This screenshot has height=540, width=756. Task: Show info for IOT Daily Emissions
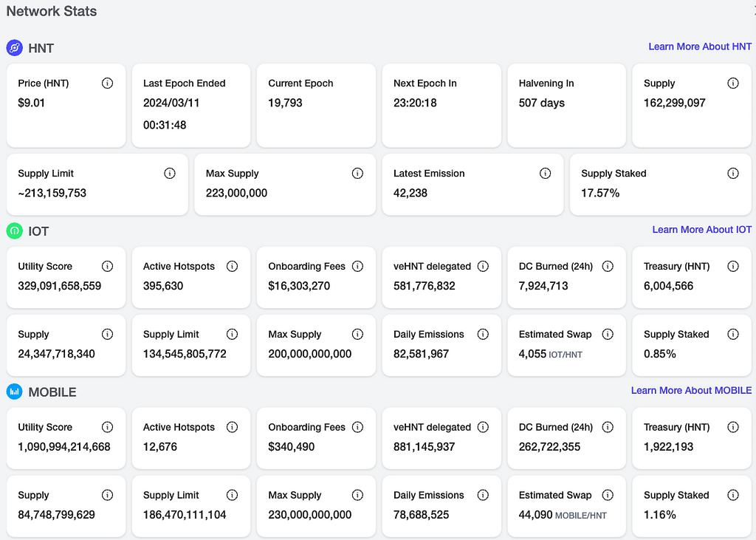[483, 334]
